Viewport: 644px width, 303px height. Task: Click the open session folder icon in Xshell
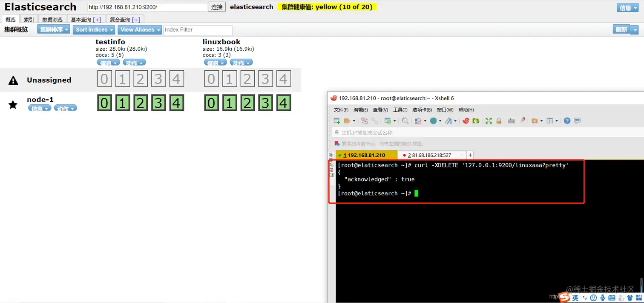(x=347, y=121)
